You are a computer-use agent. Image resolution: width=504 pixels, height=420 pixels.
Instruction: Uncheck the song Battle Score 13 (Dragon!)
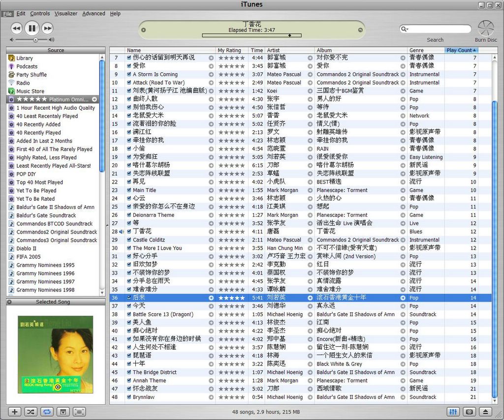(129, 314)
